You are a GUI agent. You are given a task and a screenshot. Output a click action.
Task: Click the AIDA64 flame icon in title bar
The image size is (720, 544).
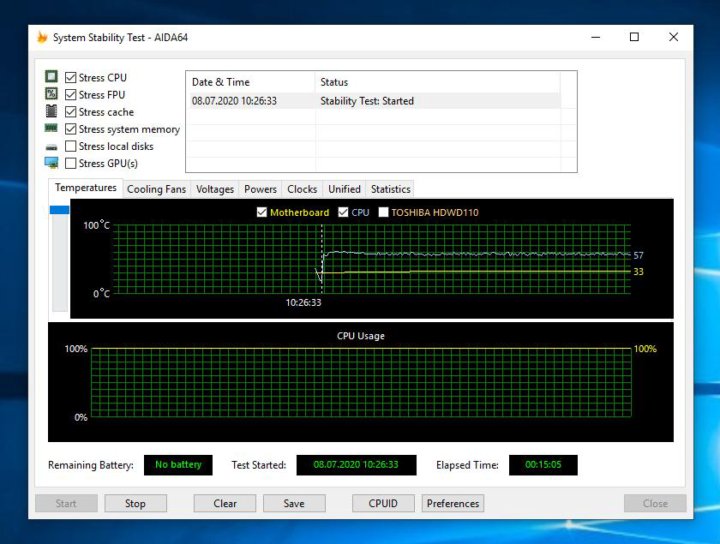[x=42, y=38]
